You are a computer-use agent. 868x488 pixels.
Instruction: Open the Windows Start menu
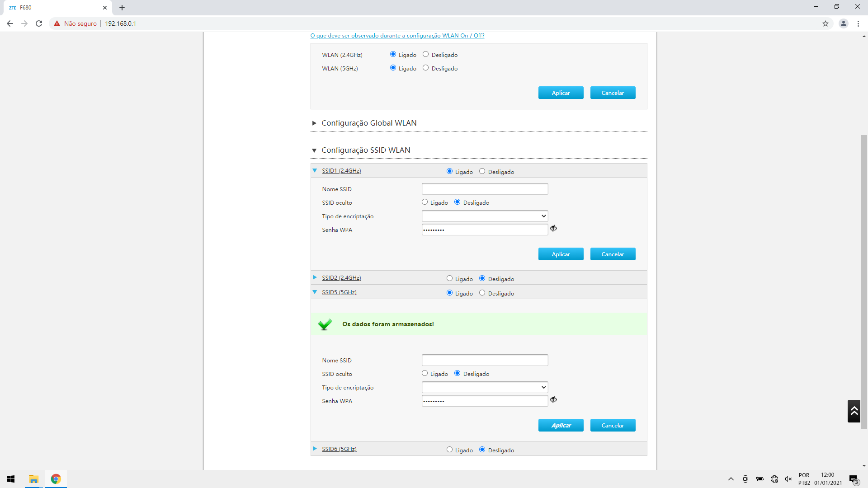click(x=11, y=479)
